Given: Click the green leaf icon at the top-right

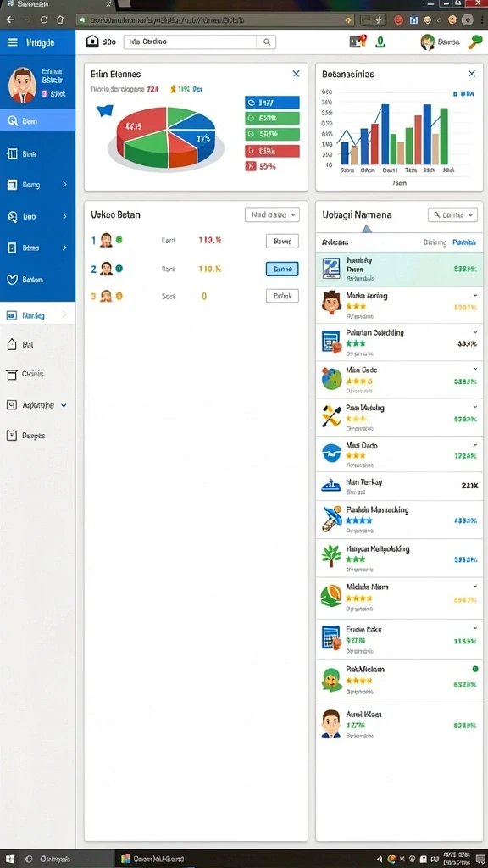Looking at the screenshot, I should pyautogui.click(x=474, y=42).
